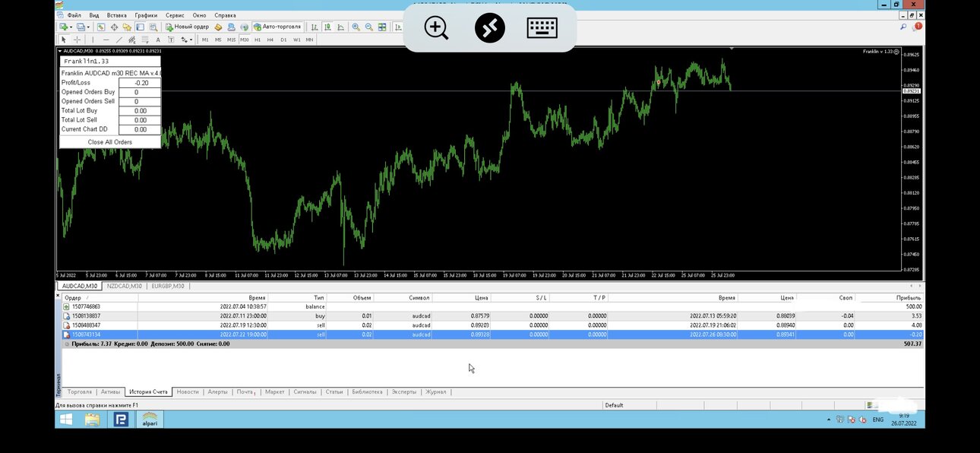Screen dimensions: 980x453
Task: Toggle the Market Watch window icon
Action: [100, 27]
